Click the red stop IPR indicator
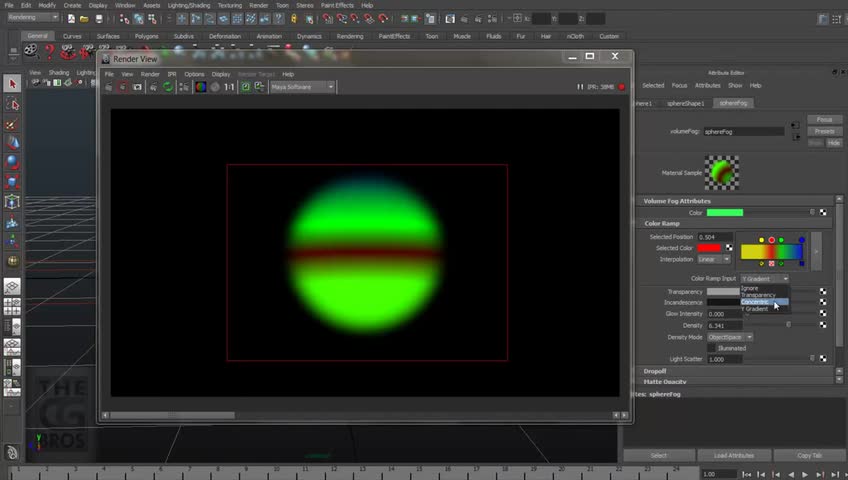 tap(622, 87)
